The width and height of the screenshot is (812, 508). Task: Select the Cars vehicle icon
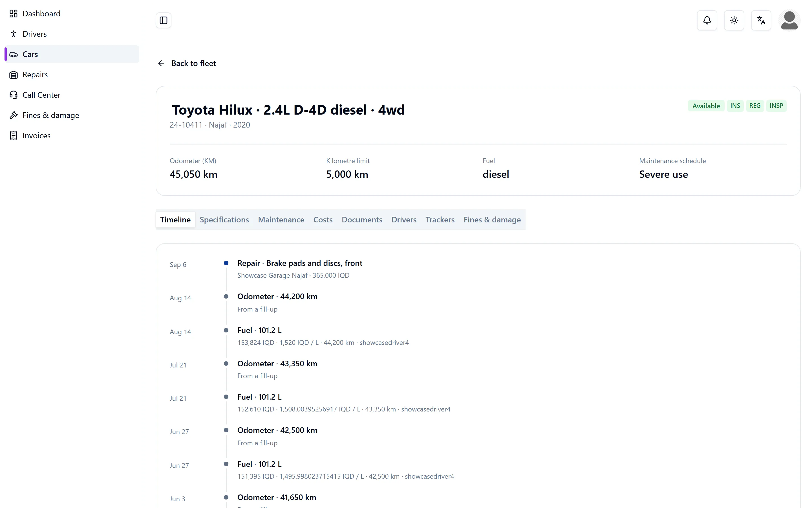click(x=14, y=54)
